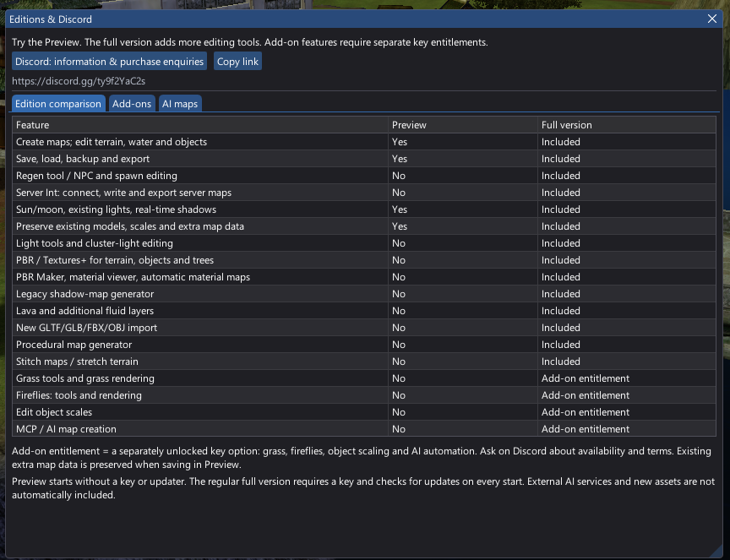Click 'Add-on entitlement' for MCP / AI map creation
730x560 pixels.
pyautogui.click(x=627, y=429)
